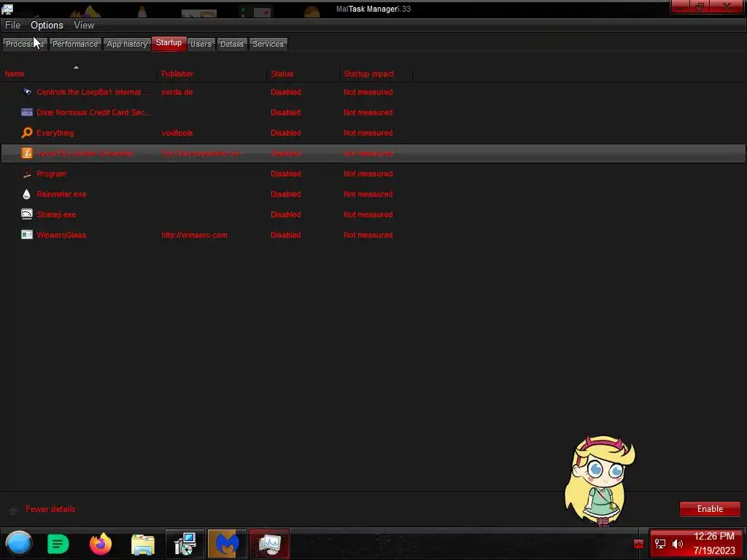This screenshot has height=560, width=747.
Task: Click the WinaeroGlass icon
Action: (27, 235)
